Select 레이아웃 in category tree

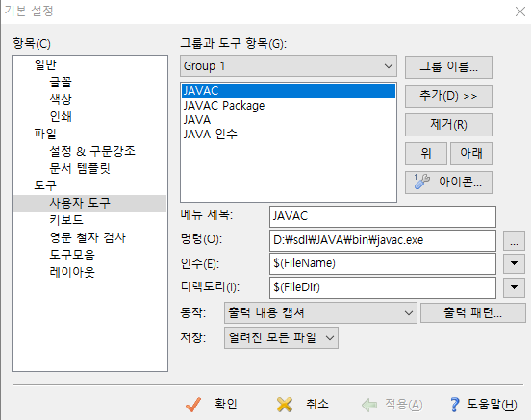72,272
